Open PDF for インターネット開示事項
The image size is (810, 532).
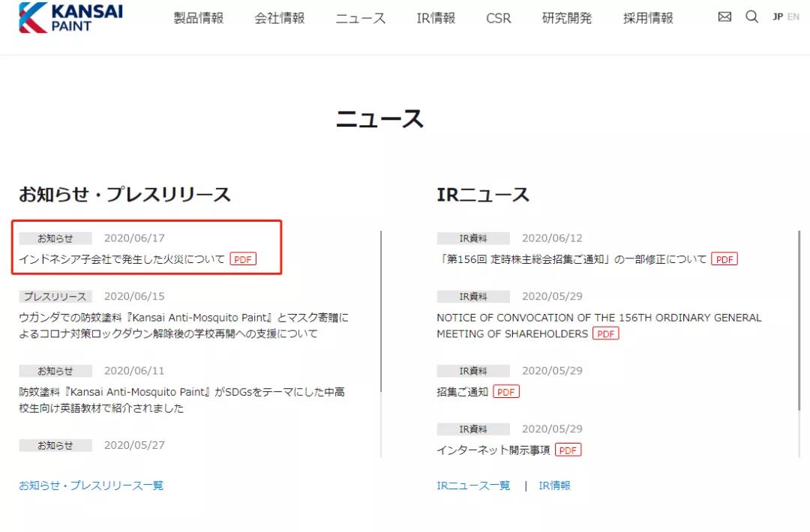(x=568, y=450)
